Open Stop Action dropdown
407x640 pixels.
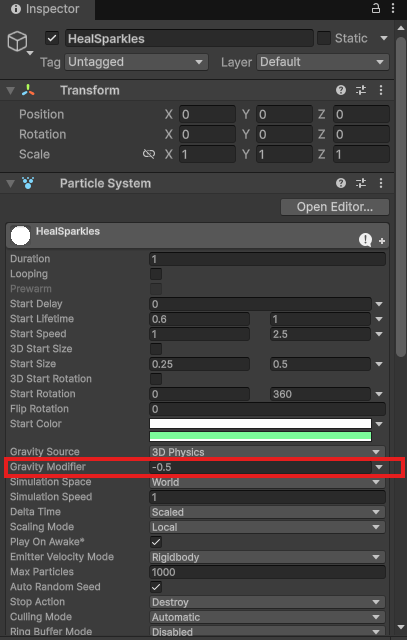point(267,602)
